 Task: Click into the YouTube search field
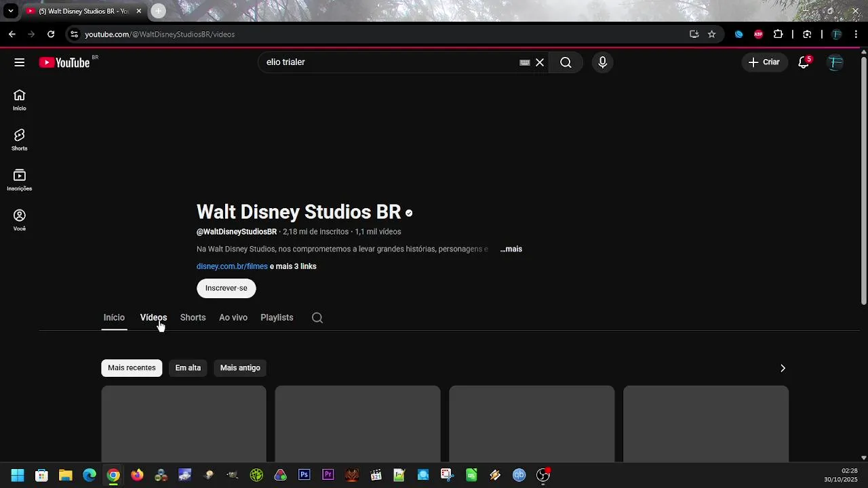point(390,62)
